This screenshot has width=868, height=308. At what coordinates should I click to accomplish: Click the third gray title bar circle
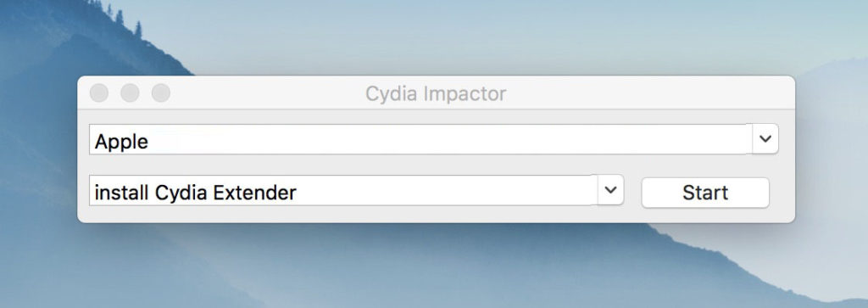(x=161, y=93)
